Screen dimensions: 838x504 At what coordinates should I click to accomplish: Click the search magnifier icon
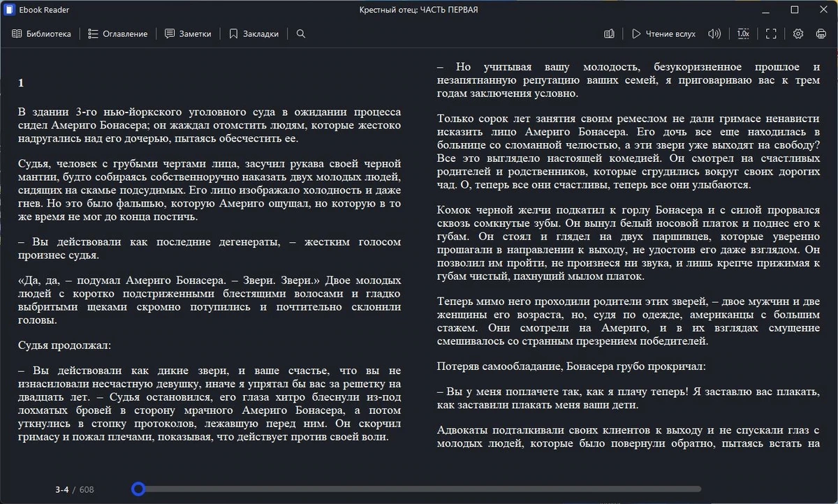coord(301,34)
